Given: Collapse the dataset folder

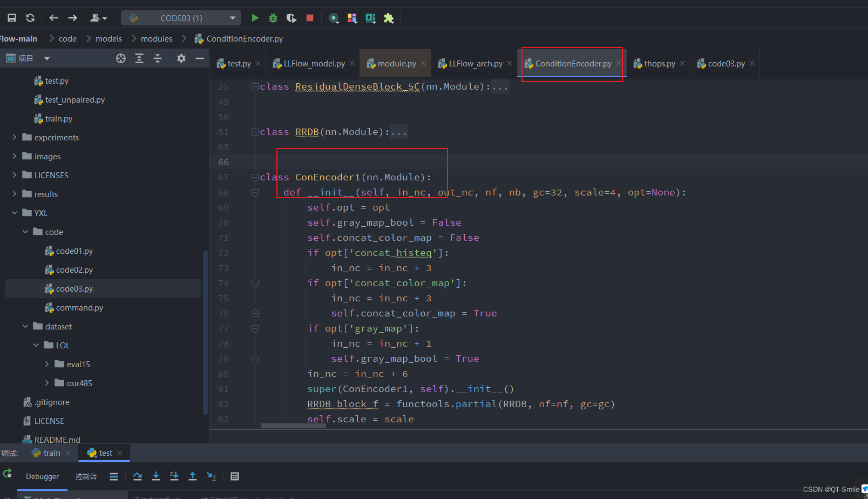Looking at the screenshot, I should click(25, 326).
